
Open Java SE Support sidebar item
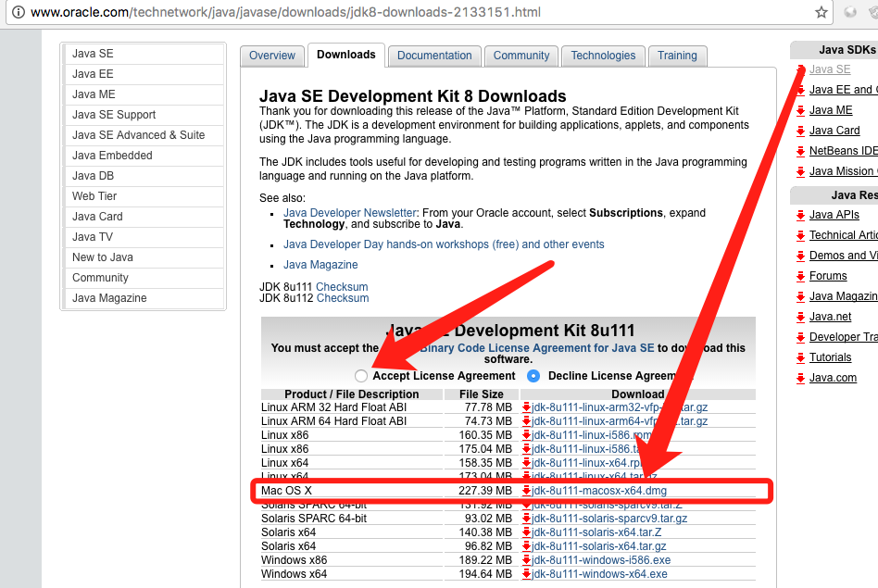(144, 115)
